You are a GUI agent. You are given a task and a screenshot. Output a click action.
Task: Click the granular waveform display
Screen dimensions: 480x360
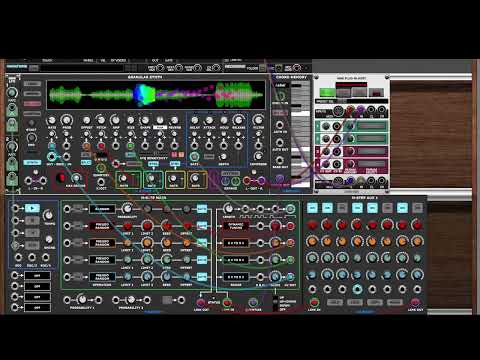[x=156, y=95]
